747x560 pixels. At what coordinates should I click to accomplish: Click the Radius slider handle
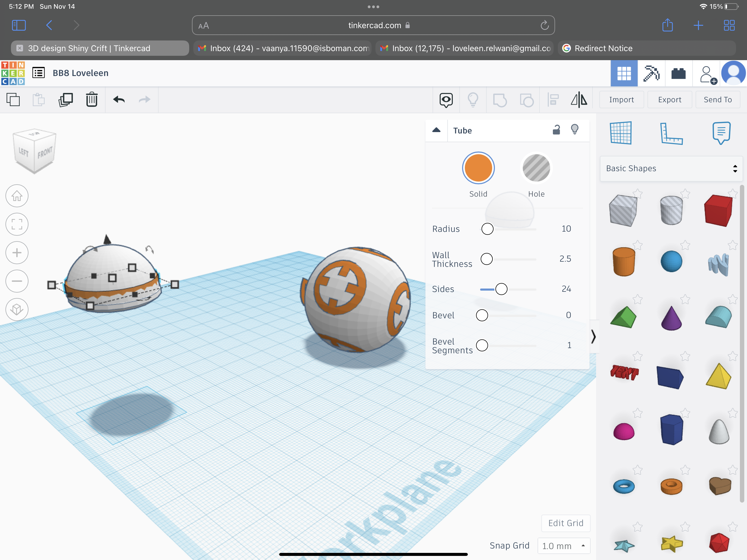click(487, 229)
